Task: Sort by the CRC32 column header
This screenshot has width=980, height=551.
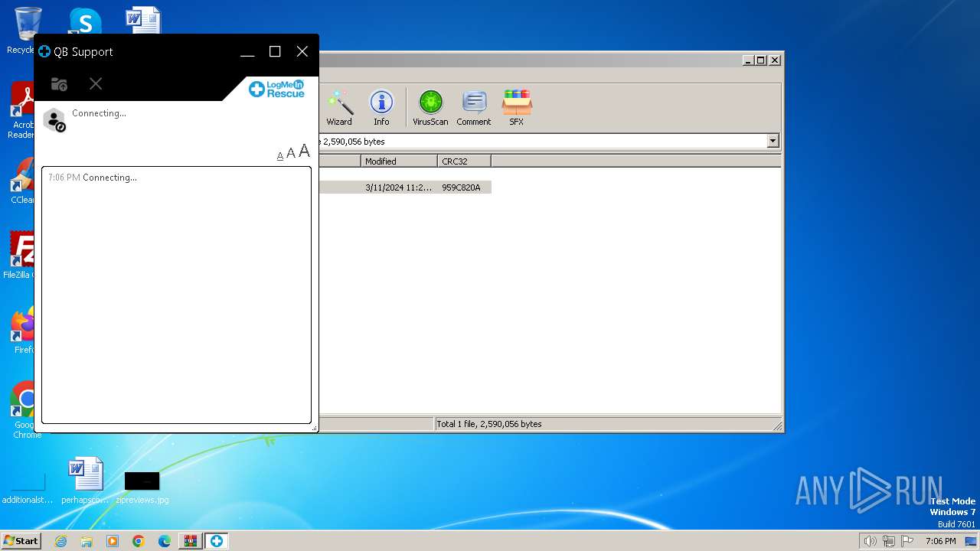Action: coord(464,161)
